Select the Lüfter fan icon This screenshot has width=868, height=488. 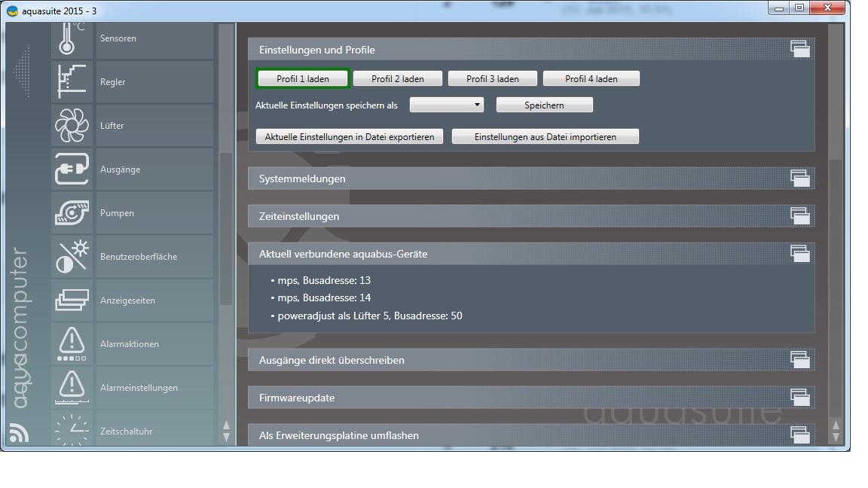pyautogui.click(x=72, y=126)
